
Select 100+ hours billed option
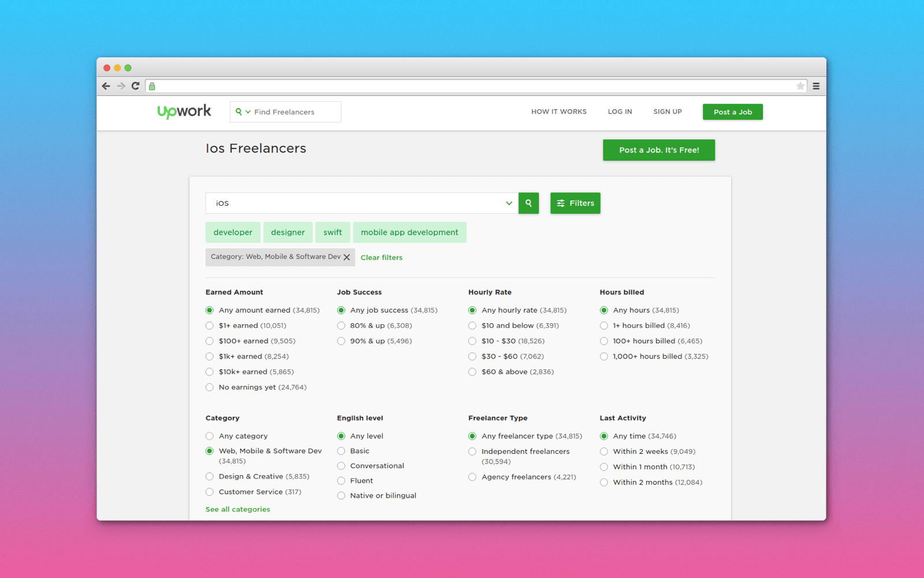(604, 341)
